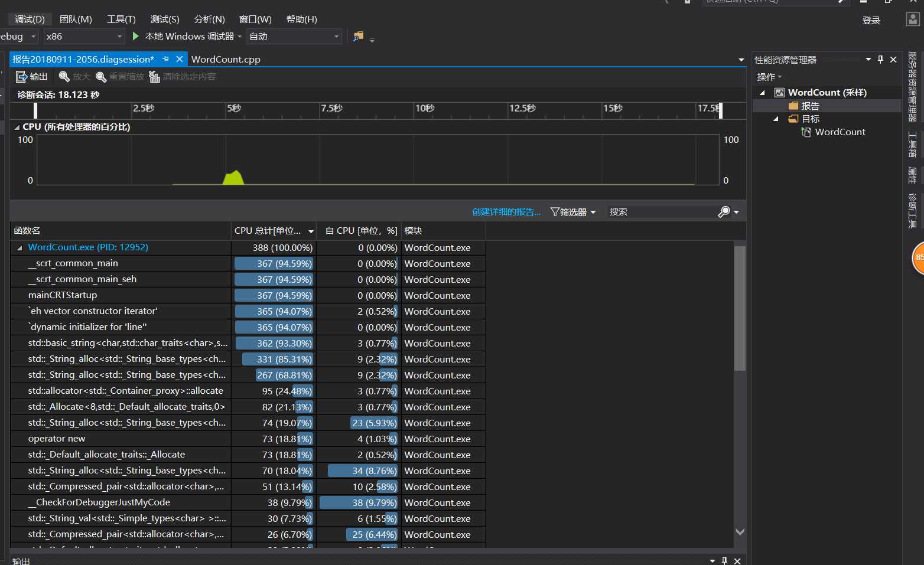Open the 自动 debugger type dropdown
The image size is (924, 565).
click(x=294, y=37)
